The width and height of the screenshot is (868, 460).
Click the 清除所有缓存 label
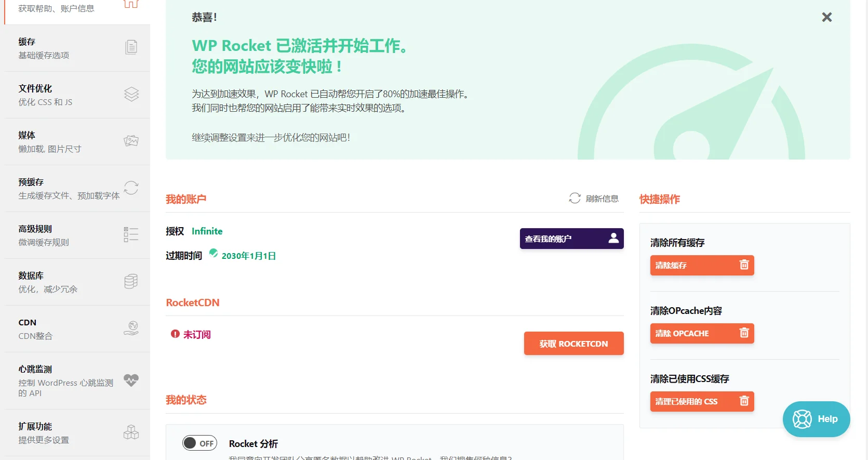click(x=677, y=243)
